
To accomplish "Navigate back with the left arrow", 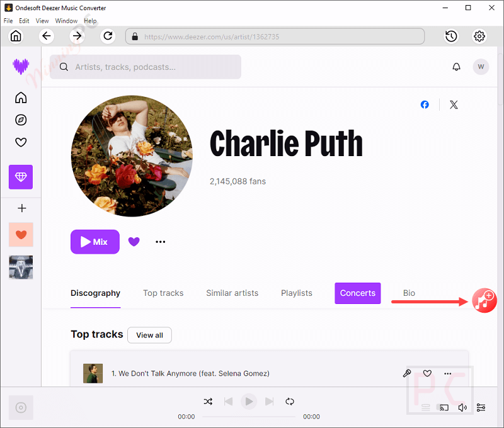I will tap(46, 36).
